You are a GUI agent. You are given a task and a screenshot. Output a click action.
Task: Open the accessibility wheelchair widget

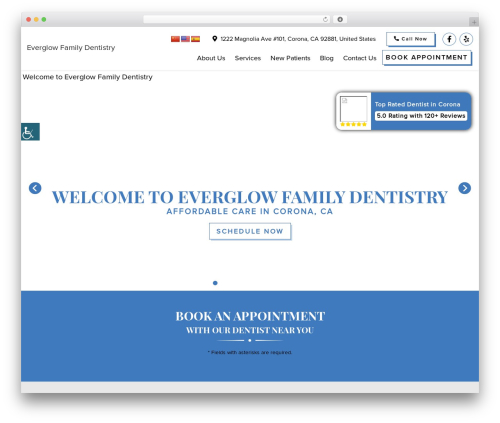[x=30, y=132]
